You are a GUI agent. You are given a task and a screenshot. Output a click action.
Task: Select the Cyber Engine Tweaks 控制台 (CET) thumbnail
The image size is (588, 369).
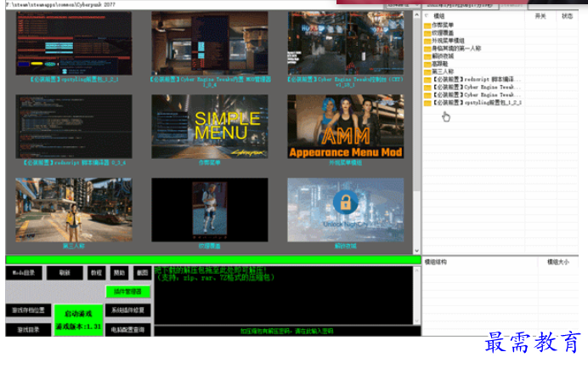tap(345, 43)
